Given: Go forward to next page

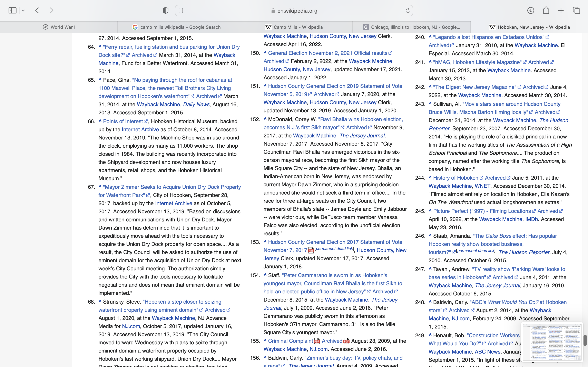Looking at the screenshot, I should (51, 10).
